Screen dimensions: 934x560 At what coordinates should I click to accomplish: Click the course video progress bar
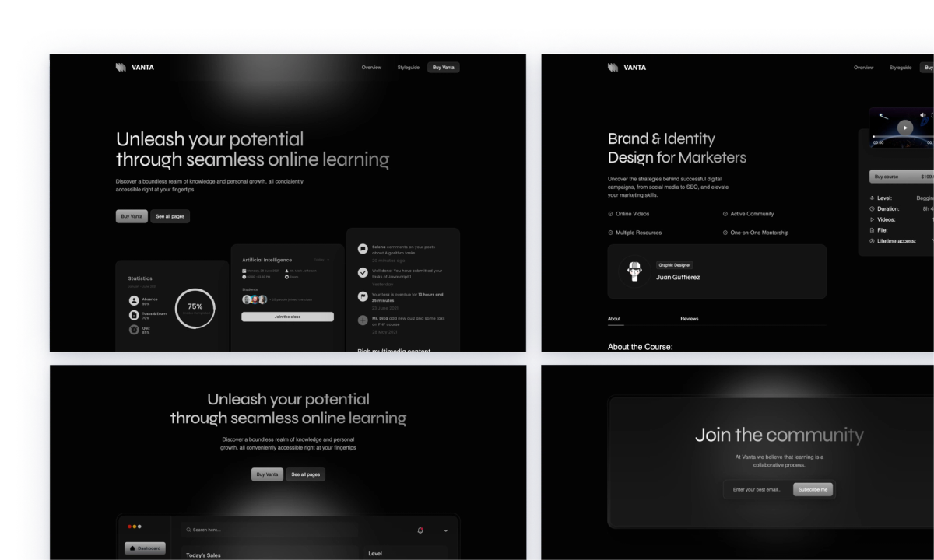coord(903,137)
